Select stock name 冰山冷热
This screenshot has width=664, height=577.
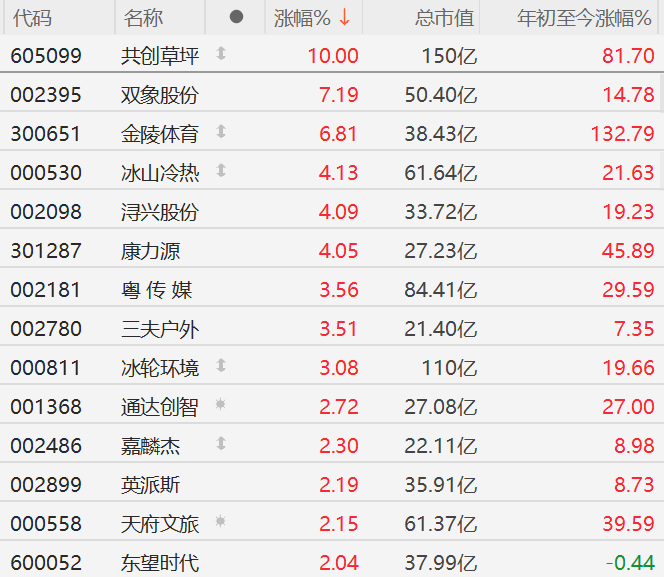point(160,173)
